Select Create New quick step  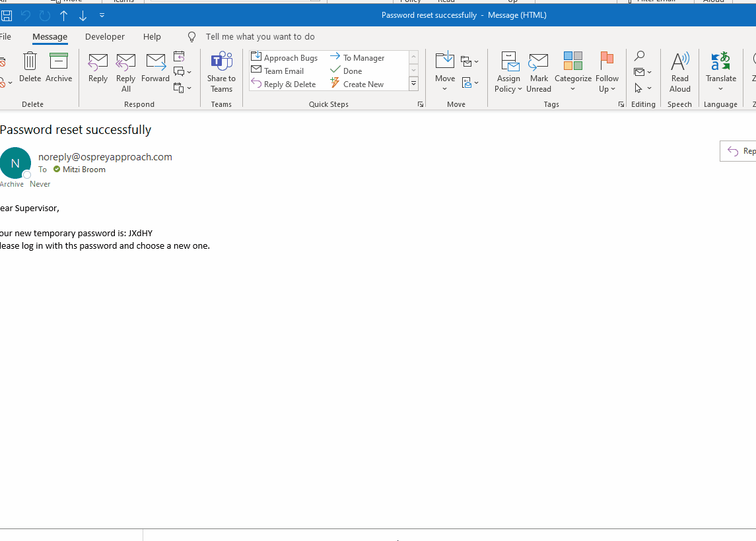357,84
